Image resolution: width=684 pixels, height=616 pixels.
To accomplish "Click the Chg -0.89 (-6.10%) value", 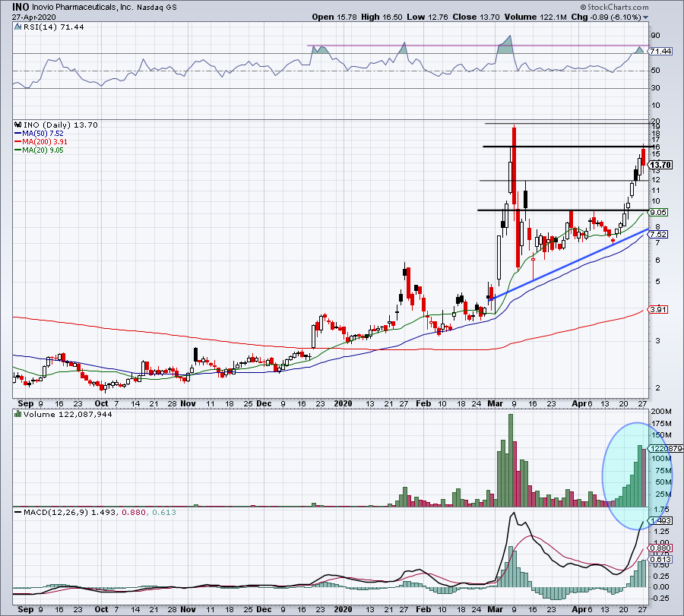I will pos(606,17).
